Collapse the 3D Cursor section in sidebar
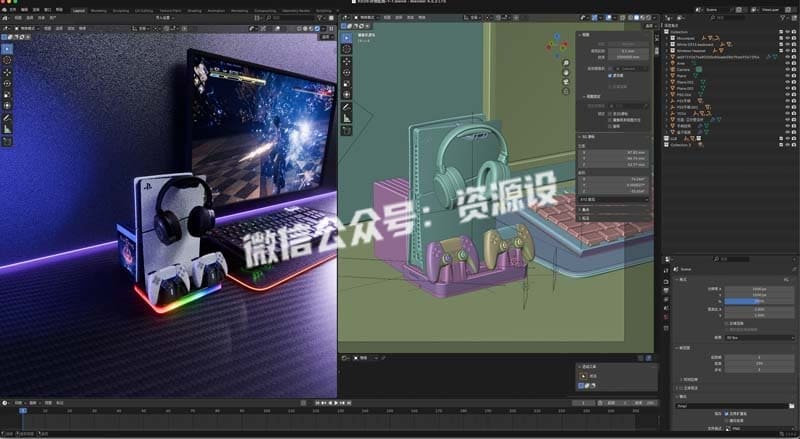Image resolution: width=800 pixels, height=439 pixels. click(580, 137)
